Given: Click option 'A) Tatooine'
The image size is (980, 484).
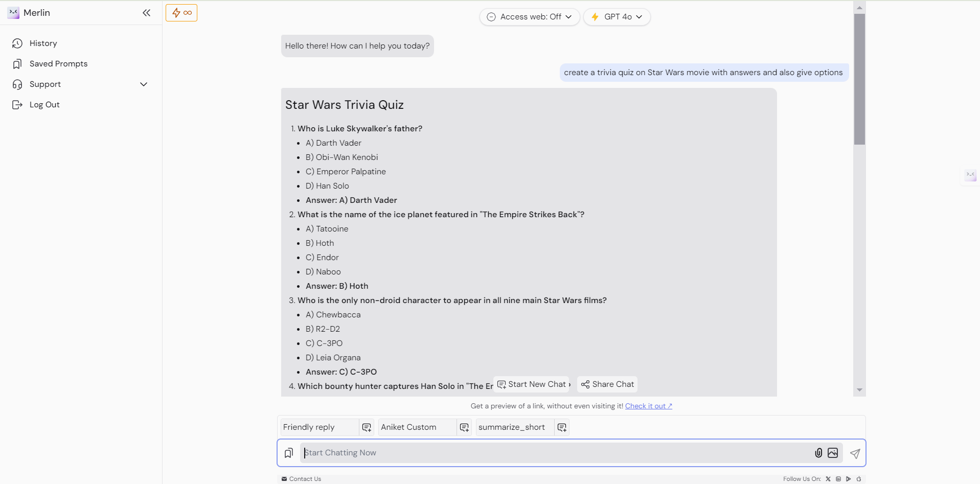Looking at the screenshot, I should (x=327, y=229).
